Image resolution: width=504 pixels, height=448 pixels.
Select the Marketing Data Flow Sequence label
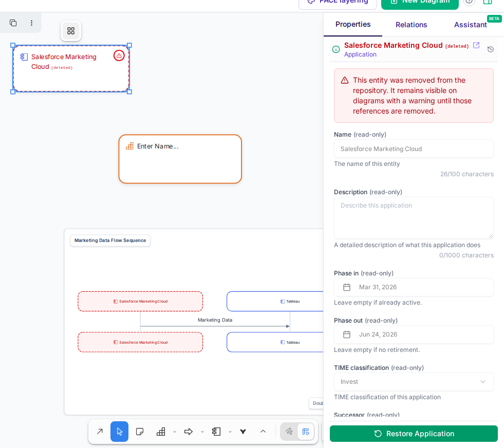point(110,240)
